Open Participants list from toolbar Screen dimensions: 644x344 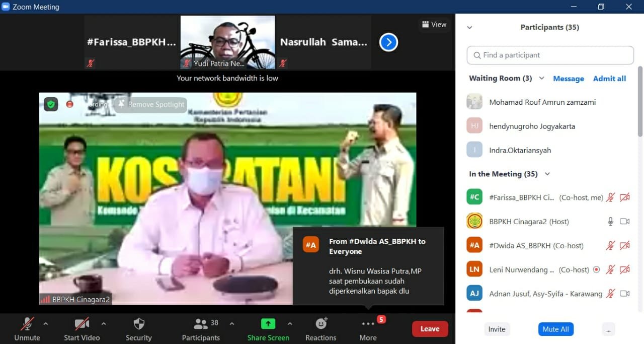201,324
